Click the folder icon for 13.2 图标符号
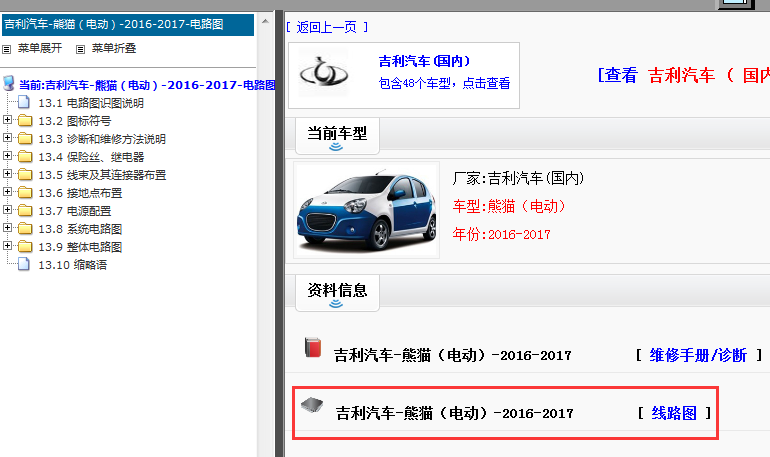This screenshot has width=770, height=457. tap(25, 120)
